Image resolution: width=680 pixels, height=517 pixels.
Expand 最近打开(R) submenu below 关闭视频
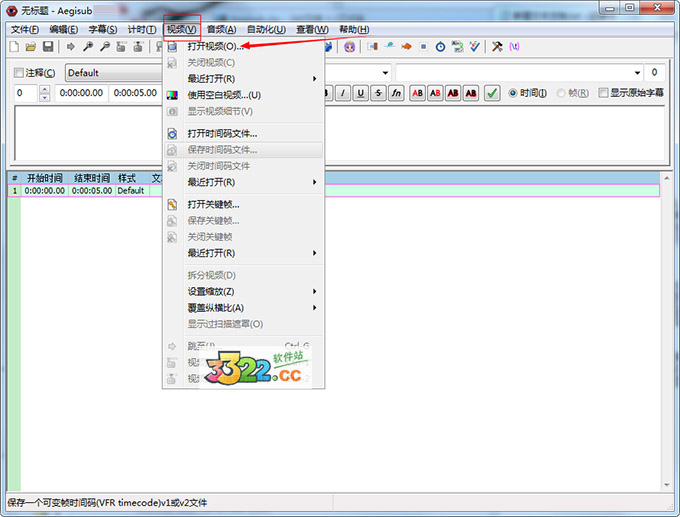[244, 79]
